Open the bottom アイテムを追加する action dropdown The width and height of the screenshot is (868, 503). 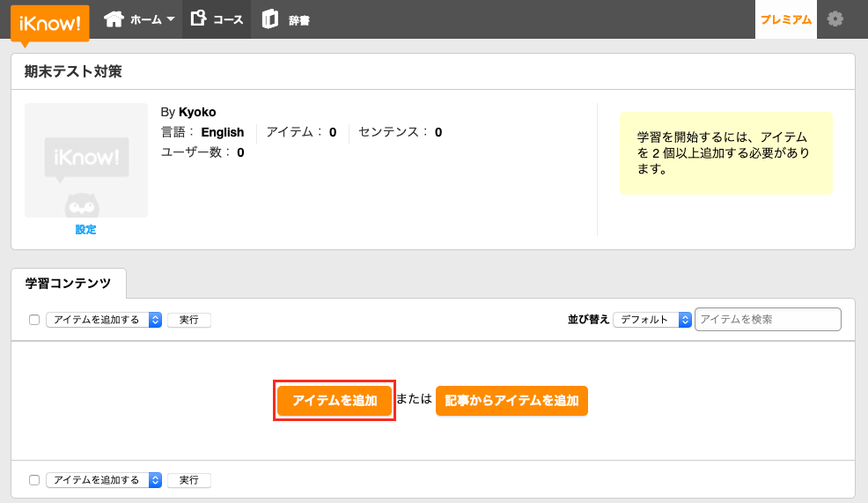point(104,480)
